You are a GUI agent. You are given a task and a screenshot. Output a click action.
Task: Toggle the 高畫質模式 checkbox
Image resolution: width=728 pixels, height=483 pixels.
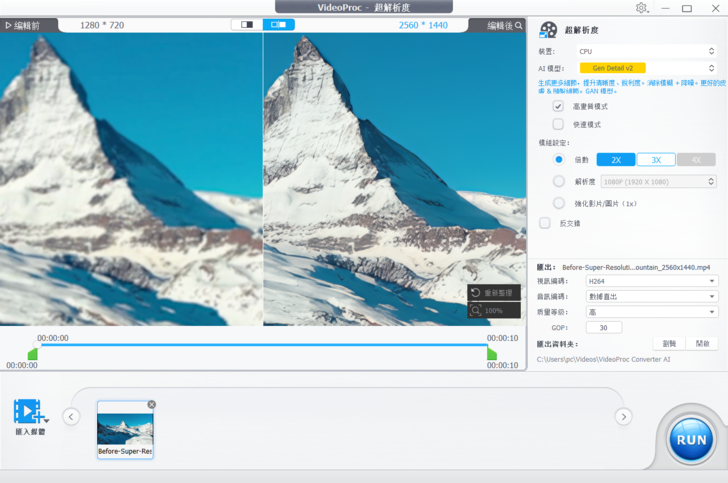558,106
